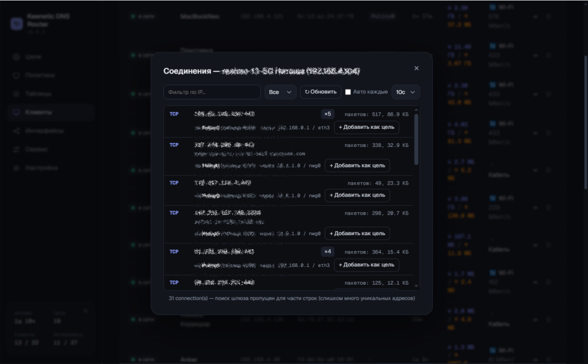The width and height of the screenshot is (588, 364).
Task: Click the background page's vertical scrollbar
Action: 586,122
